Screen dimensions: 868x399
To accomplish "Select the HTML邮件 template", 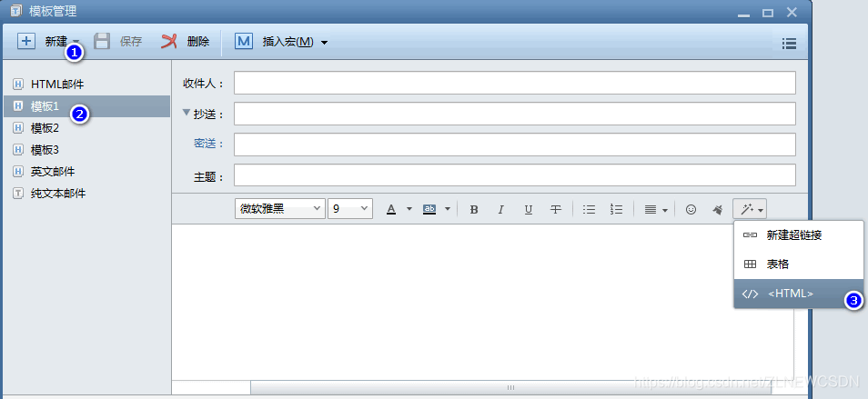I will (x=87, y=85).
